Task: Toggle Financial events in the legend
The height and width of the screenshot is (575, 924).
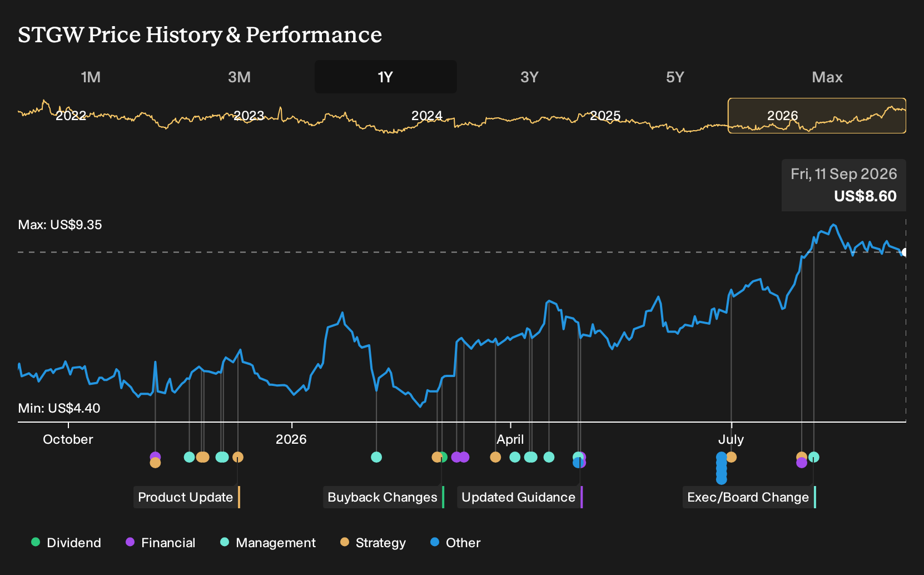Action: (160, 543)
